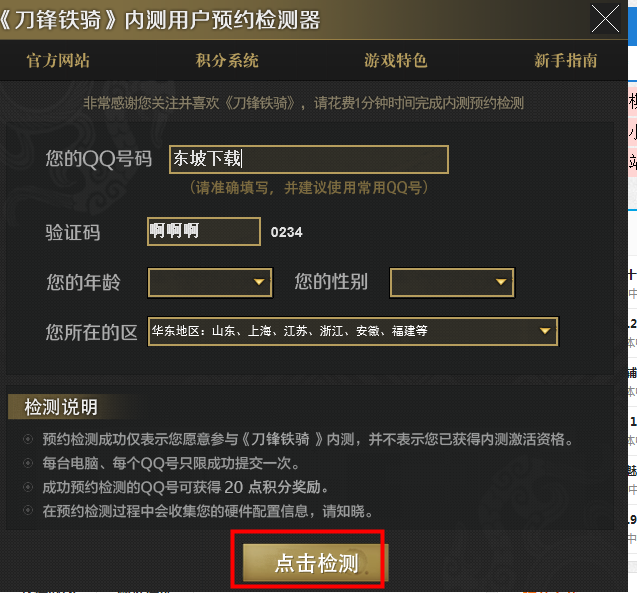
Task: Open the 新手指南 menu item
Action: [566, 61]
